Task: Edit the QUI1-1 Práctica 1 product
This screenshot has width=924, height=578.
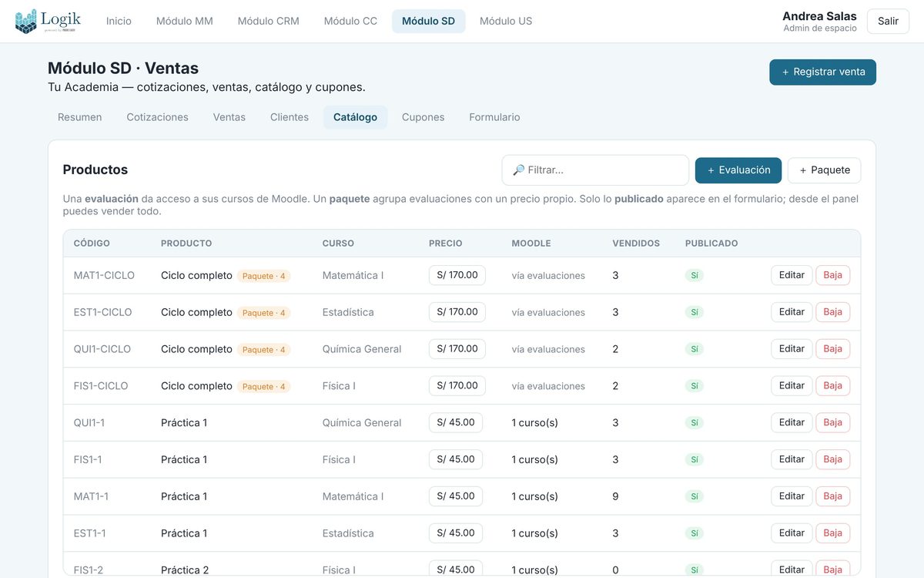Action: (x=792, y=422)
